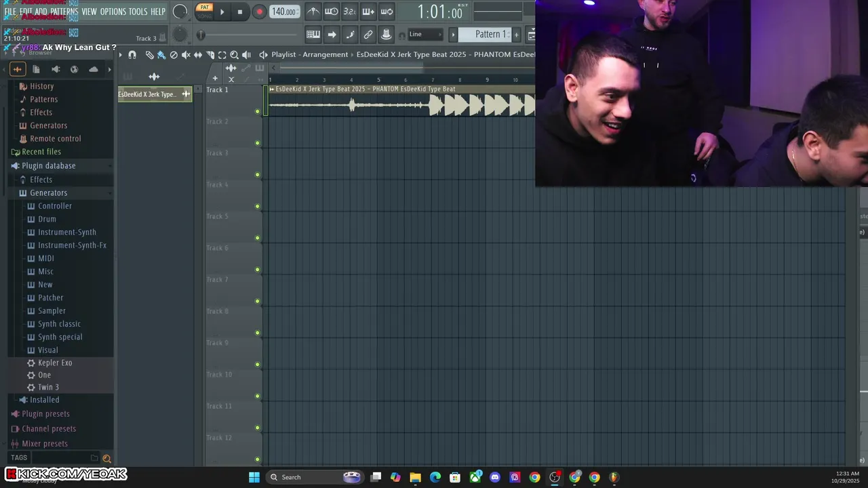868x488 pixels.
Task: Select Kepler Exo generator
Action: pyautogui.click(x=55, y=363)
